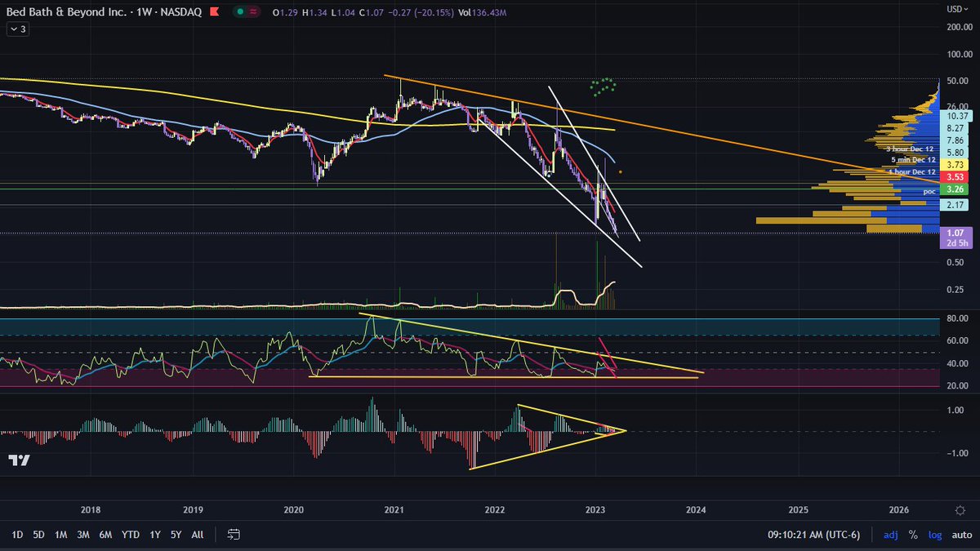Toggle percent scale '%' option
980x551 pixels.
tap(913, 535)
